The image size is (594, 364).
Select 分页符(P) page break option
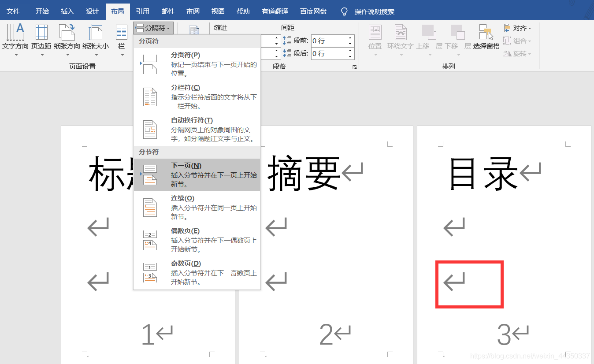(197, 64)
